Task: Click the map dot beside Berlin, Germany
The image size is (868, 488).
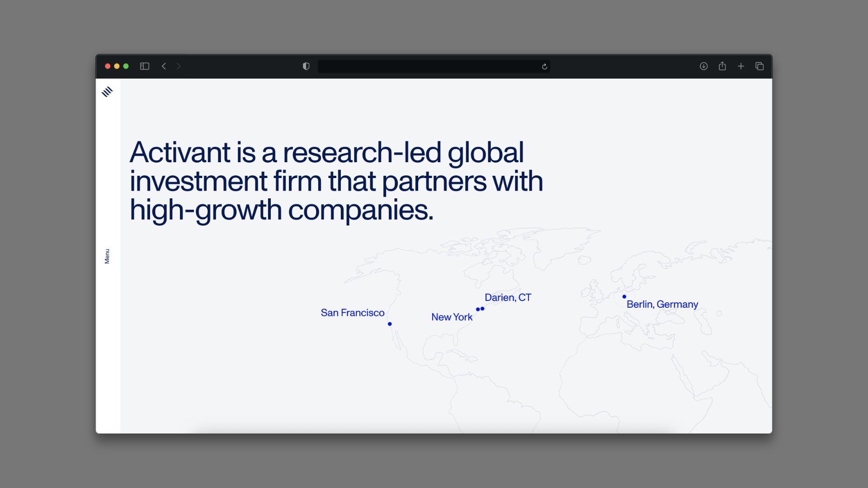Action: point(624,297)
